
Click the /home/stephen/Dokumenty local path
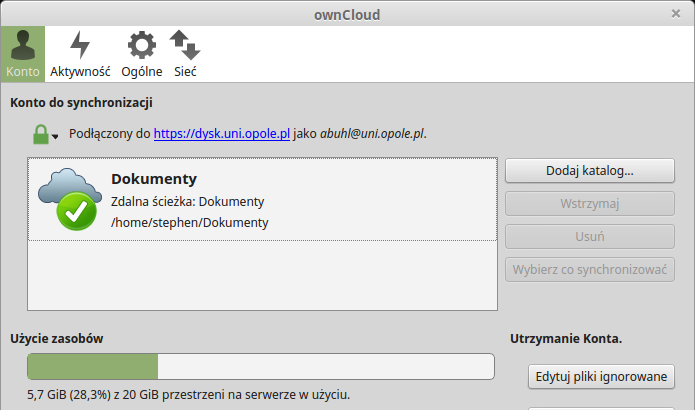tap(190, 222)
